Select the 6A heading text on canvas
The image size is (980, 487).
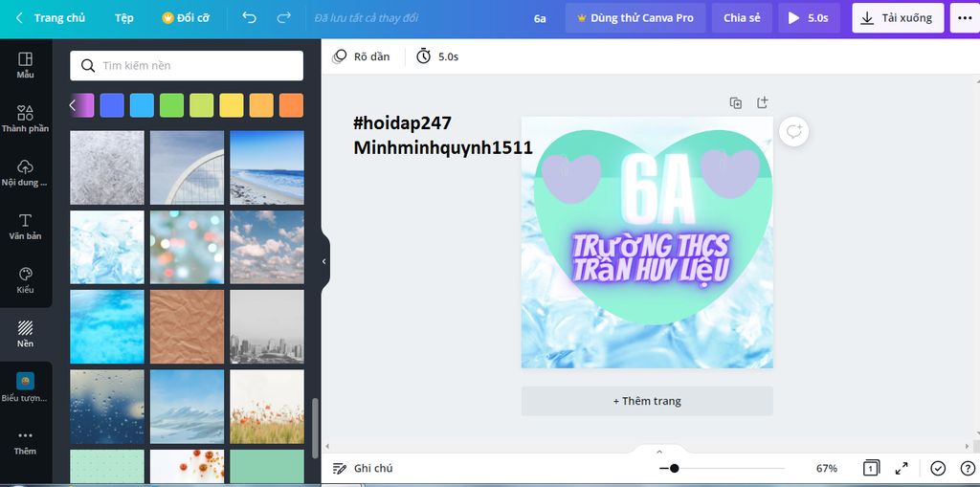[x=658, y=189]
